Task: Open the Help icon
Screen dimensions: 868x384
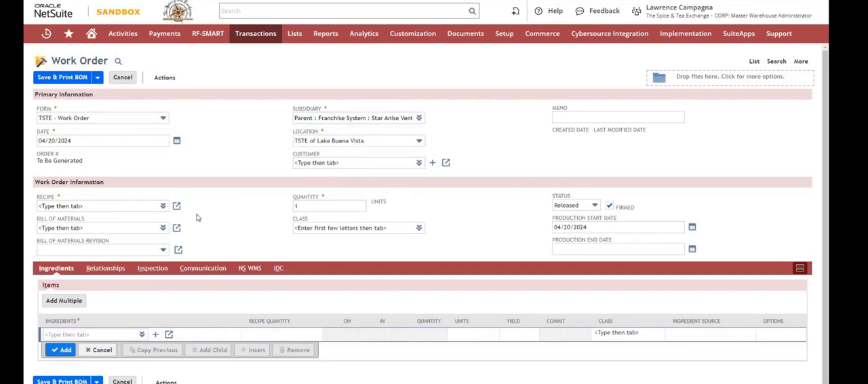Action: pos(538,11)
